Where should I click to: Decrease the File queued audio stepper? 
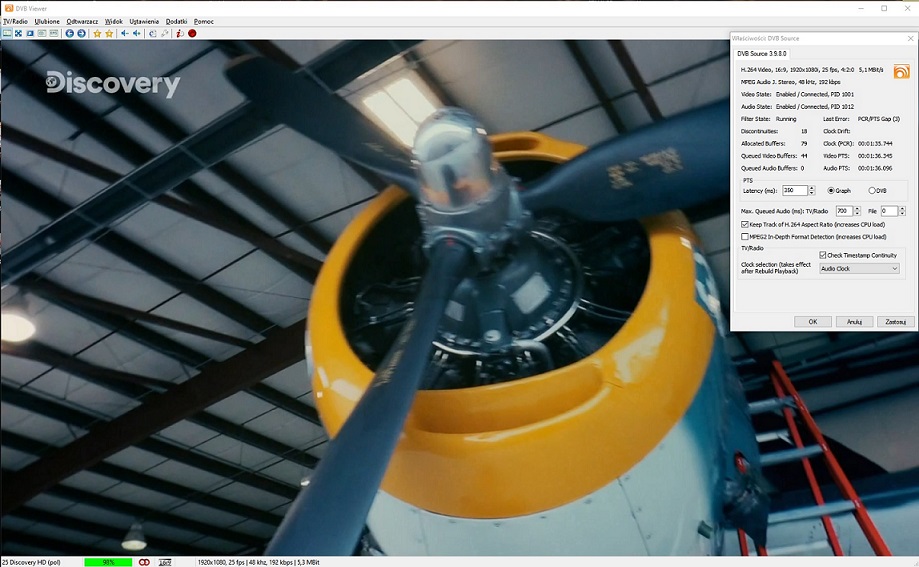click(x=902, y=213)
